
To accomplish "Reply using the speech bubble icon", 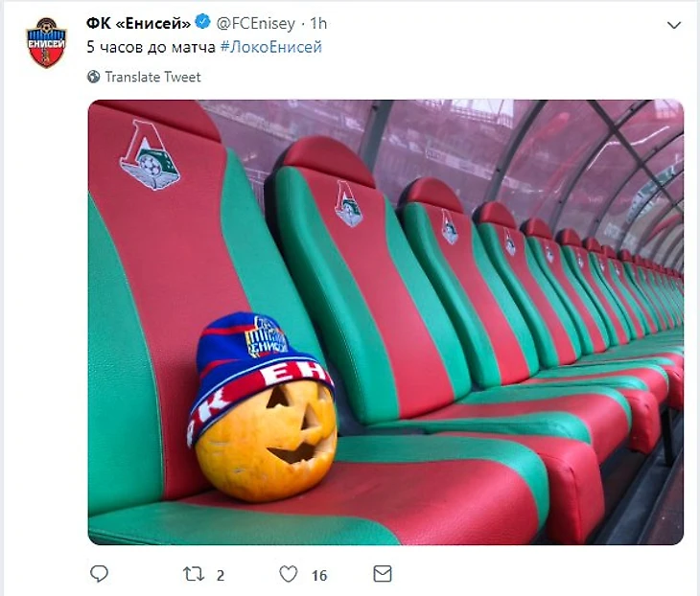I will pyautogui.click(x=99, y=574).
